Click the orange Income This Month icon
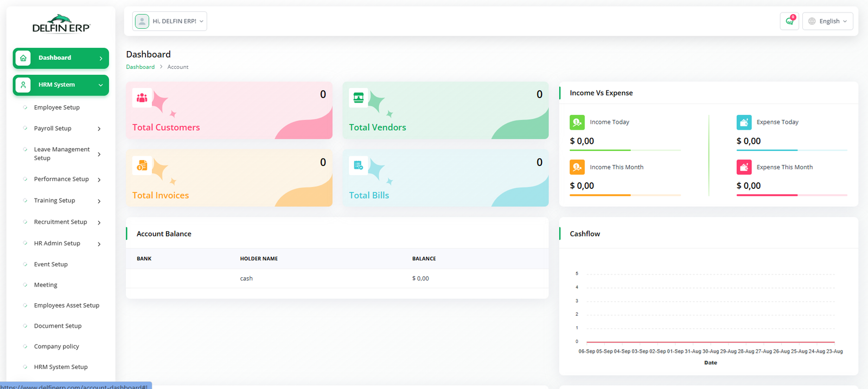Image resolution: width=868 pixels, height=389 pixels. pos(577,167)
